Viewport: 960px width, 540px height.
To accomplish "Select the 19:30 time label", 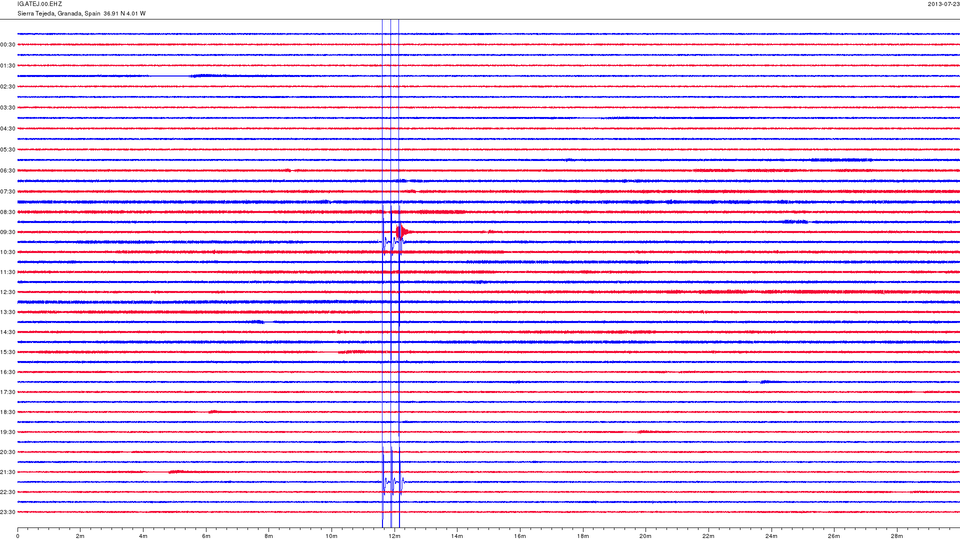I will coord(8,432).
